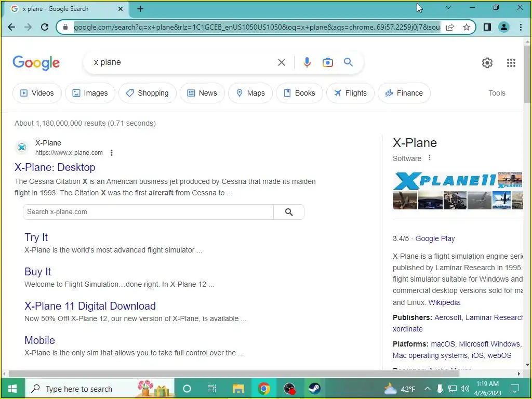Viewport: 532px width, 399px height.
Task: Open File Explorer from taskbar
Action: (238, 389)
